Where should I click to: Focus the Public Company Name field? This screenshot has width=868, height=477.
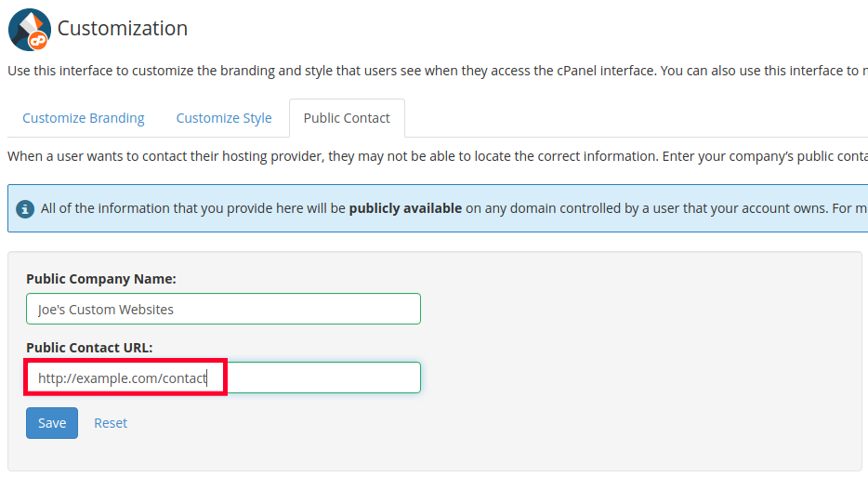[223, 309]
